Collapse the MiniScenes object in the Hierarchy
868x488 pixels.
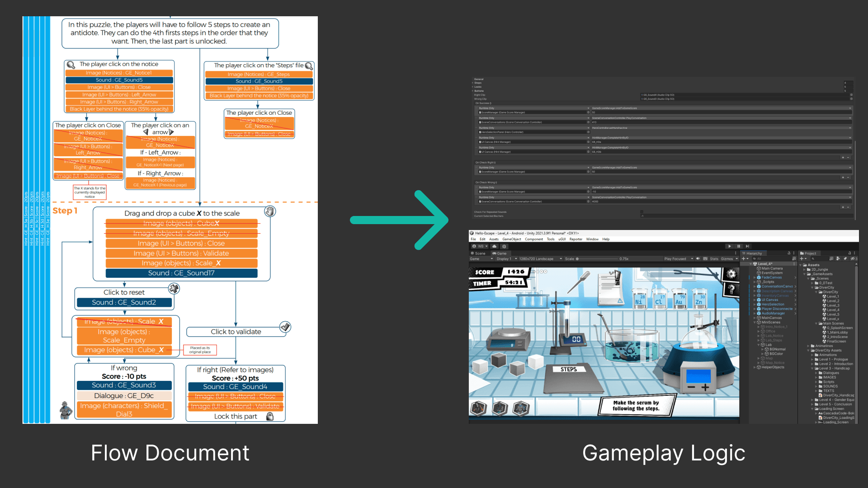(755, 322)
